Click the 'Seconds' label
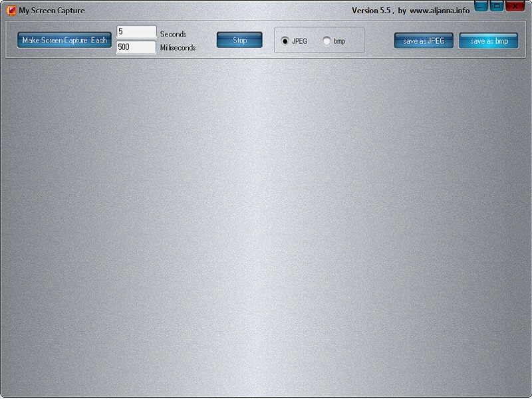 (x=173, y=34)
